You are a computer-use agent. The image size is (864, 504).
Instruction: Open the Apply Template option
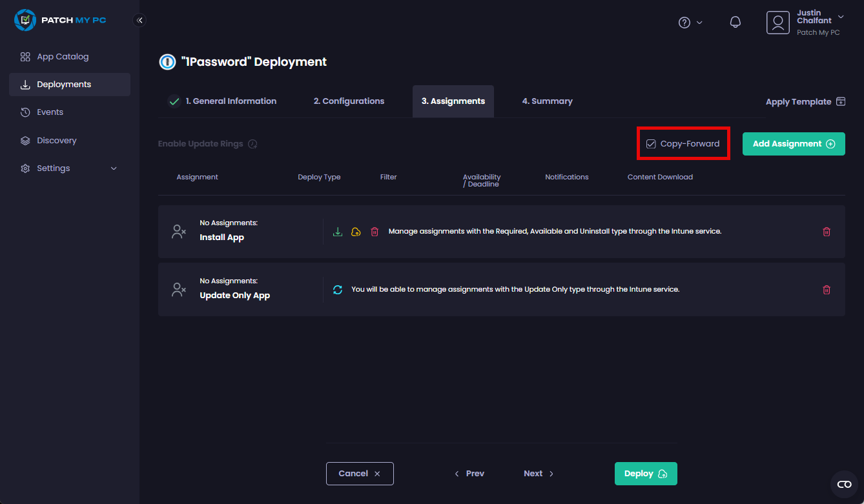click(805, 101)
